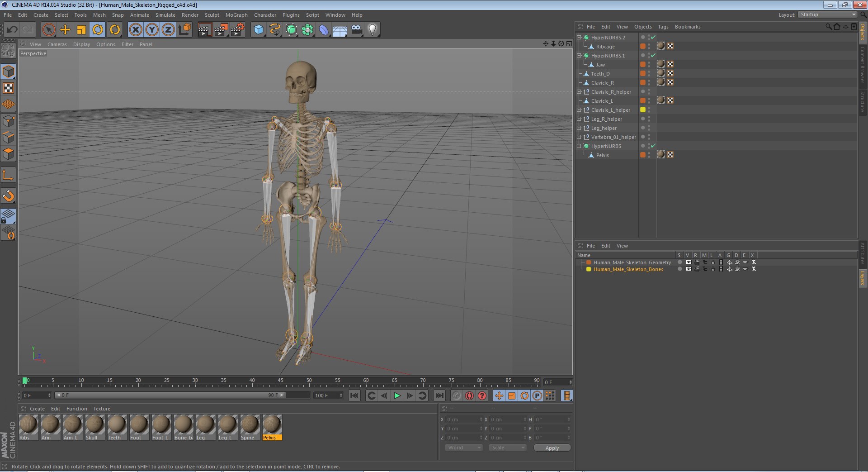The height and width of the screenshot is (472, 868).
Task: Add a Cube primitive object
Action: coord(259,30)
